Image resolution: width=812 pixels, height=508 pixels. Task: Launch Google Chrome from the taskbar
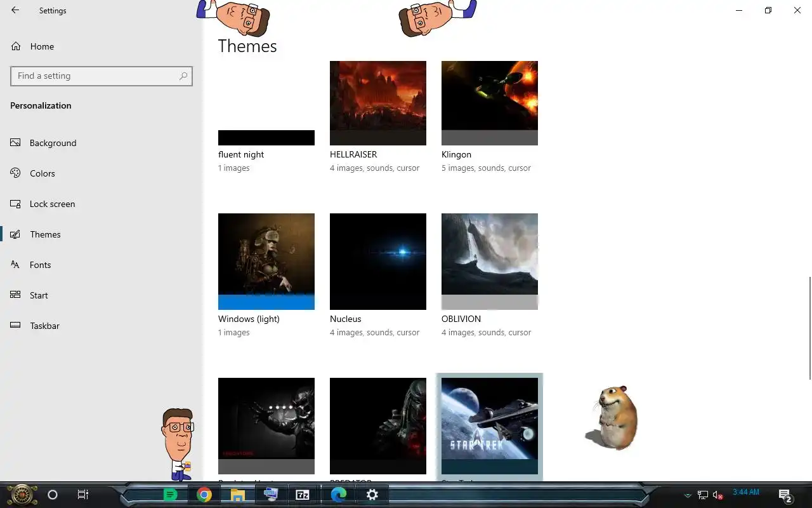(204, 495)
